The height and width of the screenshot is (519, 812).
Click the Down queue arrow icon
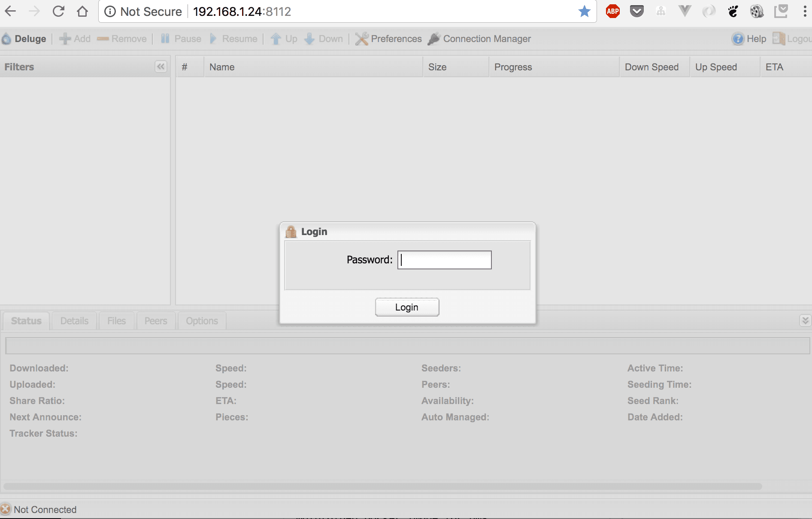[310, 39]
